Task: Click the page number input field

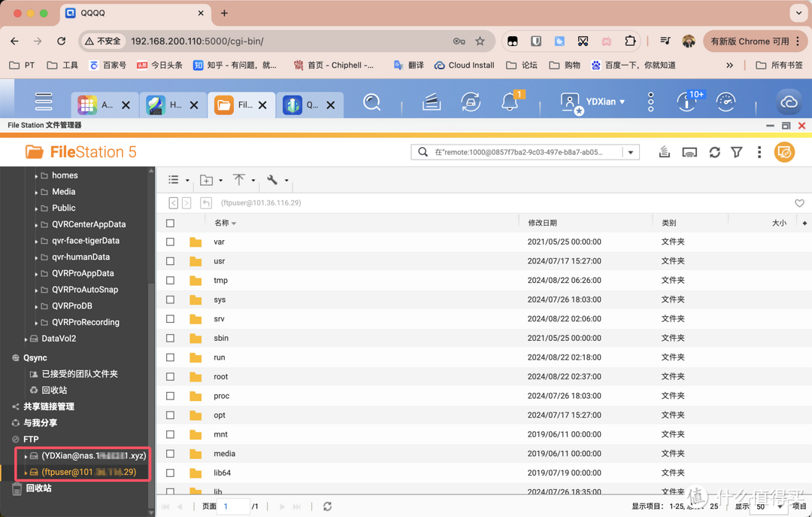Action: tap(235, 506)
